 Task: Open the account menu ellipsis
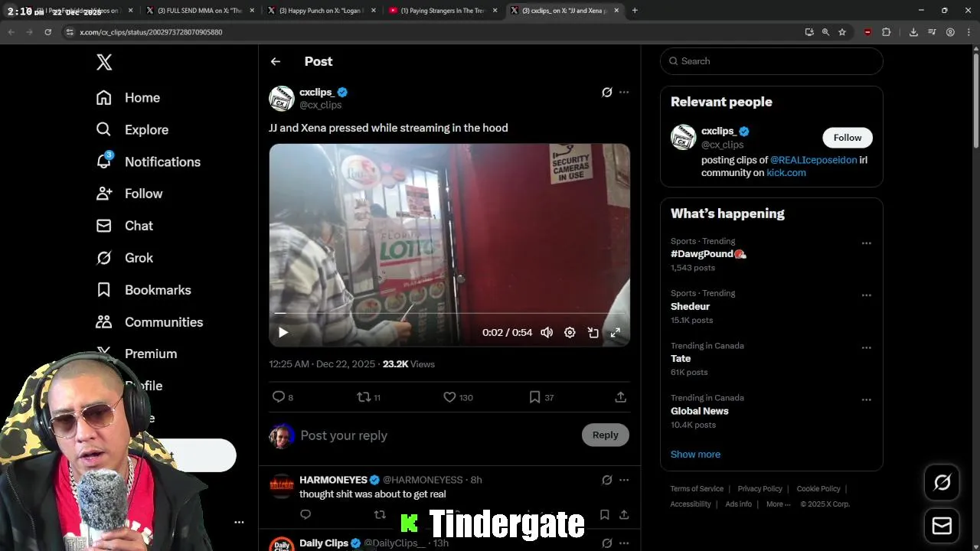pos(239,522)
